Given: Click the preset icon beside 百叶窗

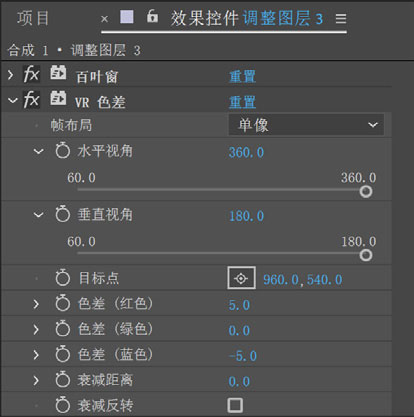Looking at the screenshot, I should pos(58,73).
